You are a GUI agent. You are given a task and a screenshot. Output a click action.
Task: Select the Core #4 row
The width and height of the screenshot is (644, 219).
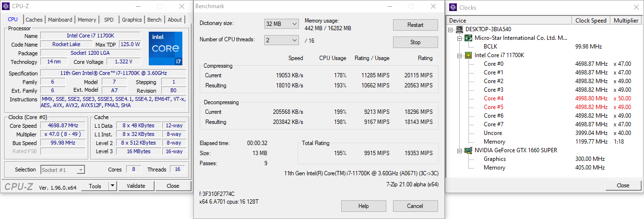pyautogui.click(x=493, y=98)
